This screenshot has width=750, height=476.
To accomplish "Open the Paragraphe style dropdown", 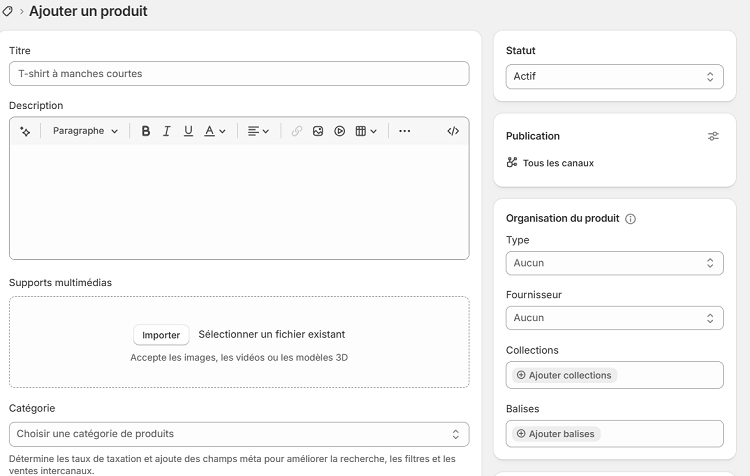I will pos(85,131).
